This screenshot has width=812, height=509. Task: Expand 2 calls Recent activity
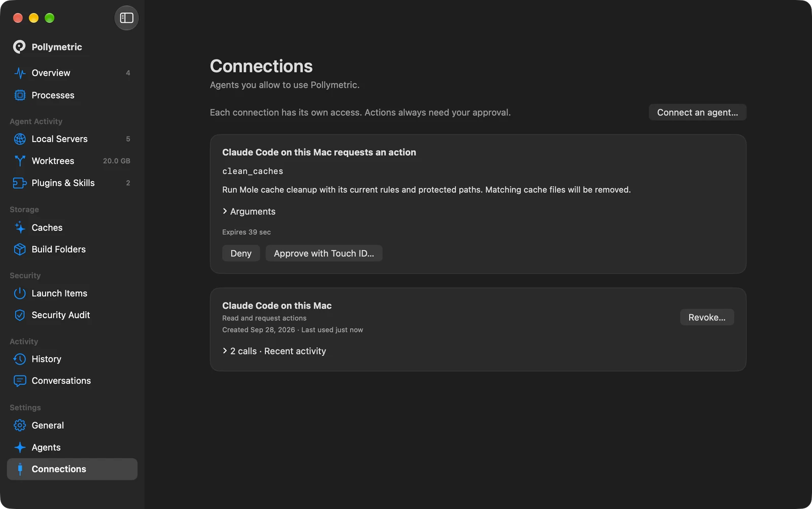tap(274, 351)
